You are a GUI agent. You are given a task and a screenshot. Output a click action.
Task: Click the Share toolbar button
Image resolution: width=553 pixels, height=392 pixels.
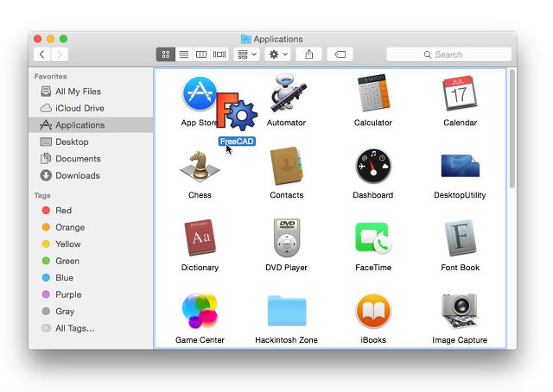coord(309,54)
